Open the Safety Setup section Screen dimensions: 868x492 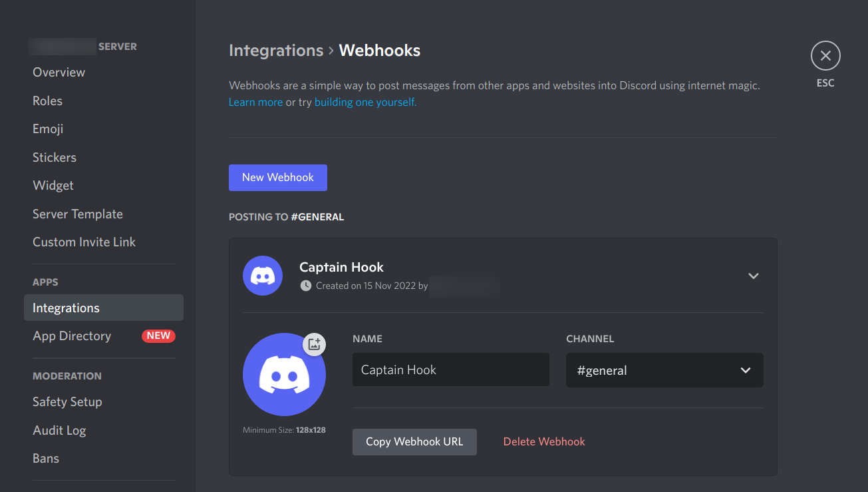67,401
